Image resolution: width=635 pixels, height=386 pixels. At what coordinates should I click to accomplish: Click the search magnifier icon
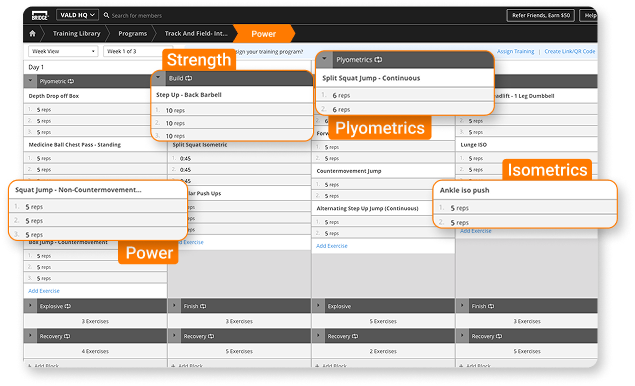click(106, 15)
